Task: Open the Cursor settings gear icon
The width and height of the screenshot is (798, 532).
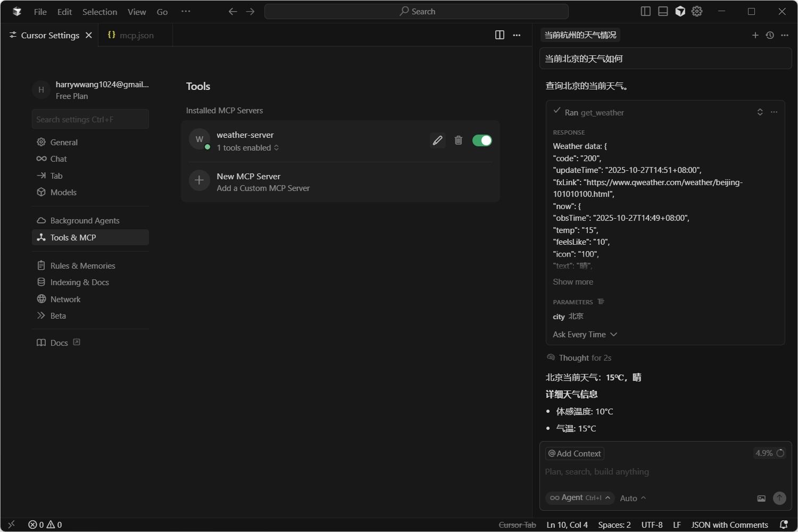Action: (697, 11)
